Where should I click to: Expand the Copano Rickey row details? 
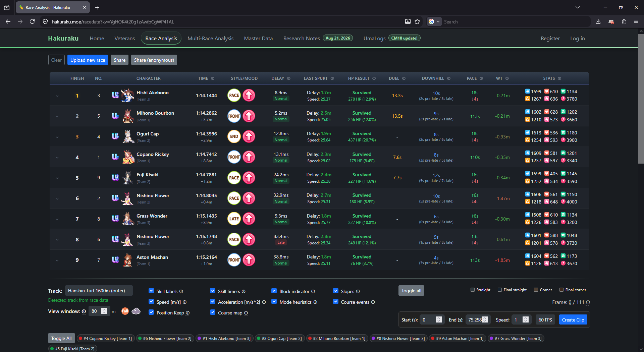point(57,158)
